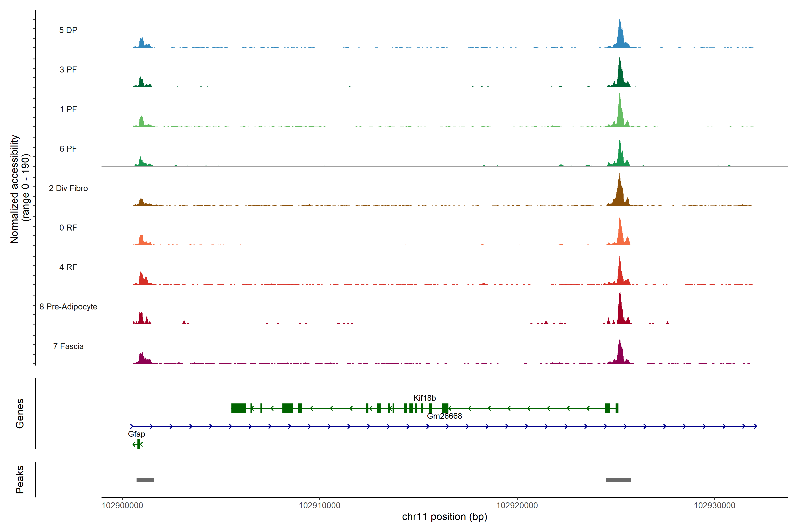Click the 3 PF track label
Screen dimensions: 798x532
pos(68,70)
